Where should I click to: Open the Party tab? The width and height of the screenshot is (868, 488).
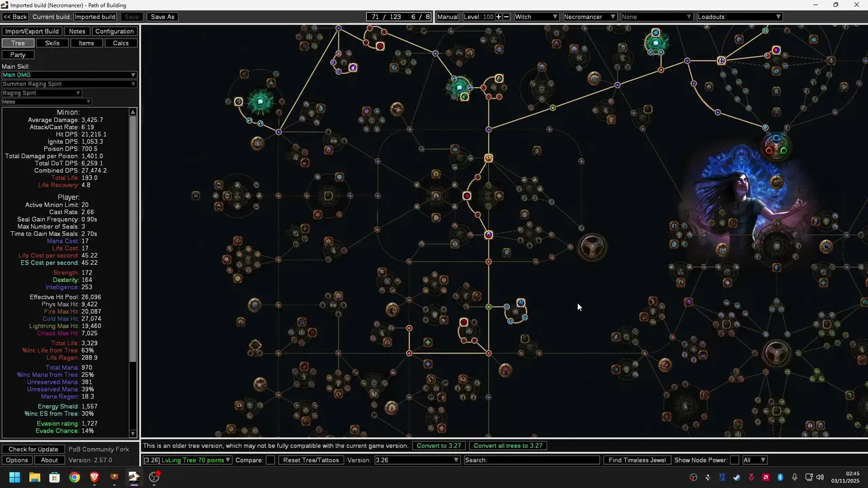[18, 54]
